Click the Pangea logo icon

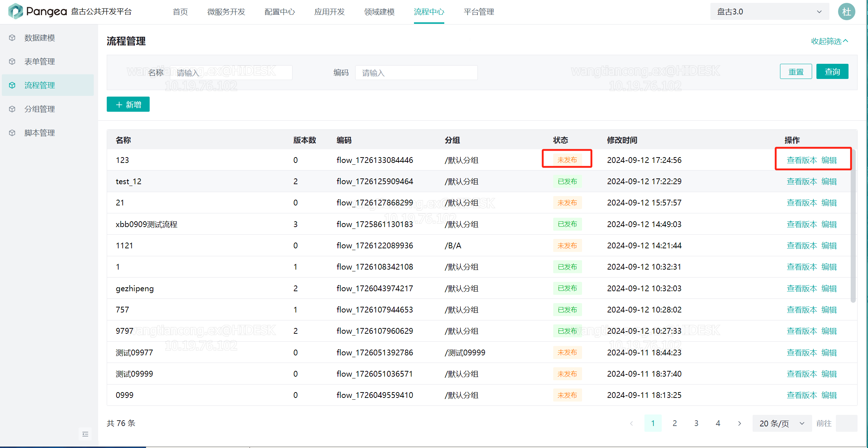16,11
